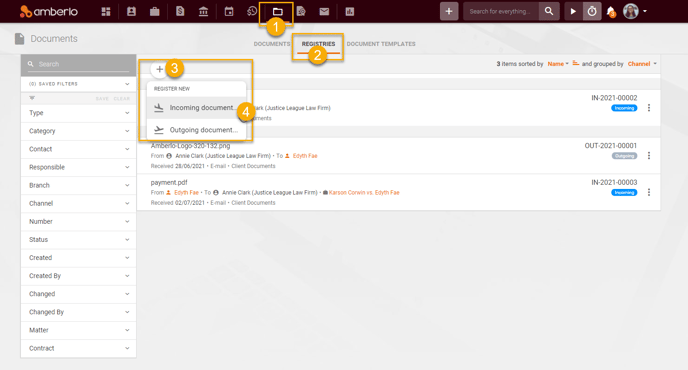This screenshot has height=370, width=688.
Task: Expand the Channel filter
Action: pos(79,203)
